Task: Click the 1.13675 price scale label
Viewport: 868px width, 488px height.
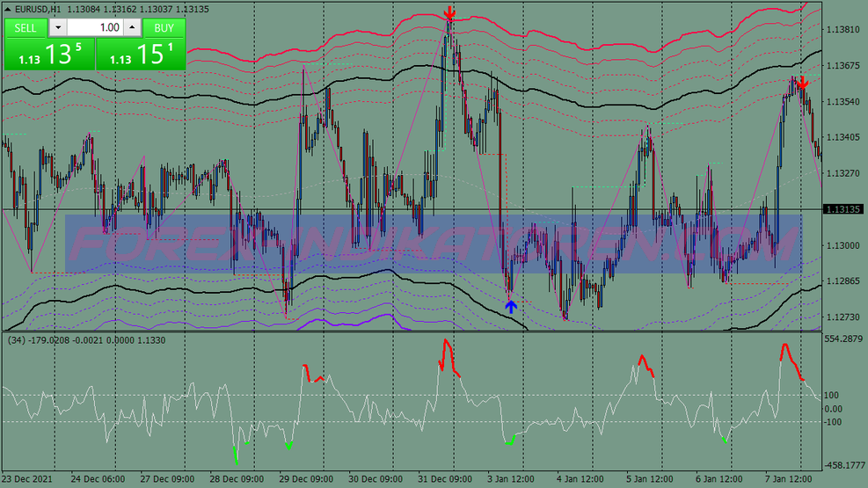Action: click(842, 65)
